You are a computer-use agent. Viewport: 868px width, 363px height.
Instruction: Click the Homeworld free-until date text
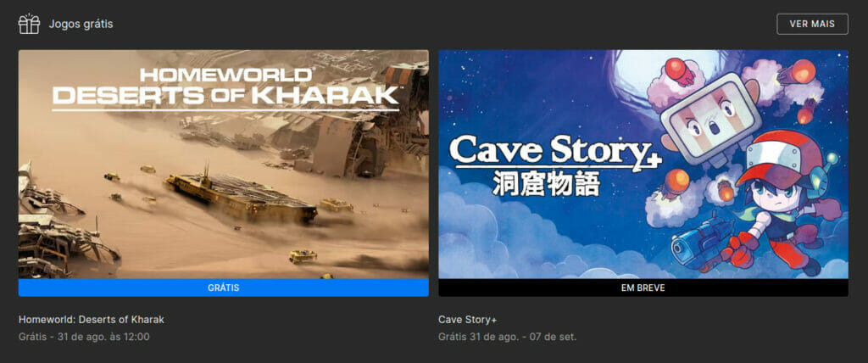[84, 337]
